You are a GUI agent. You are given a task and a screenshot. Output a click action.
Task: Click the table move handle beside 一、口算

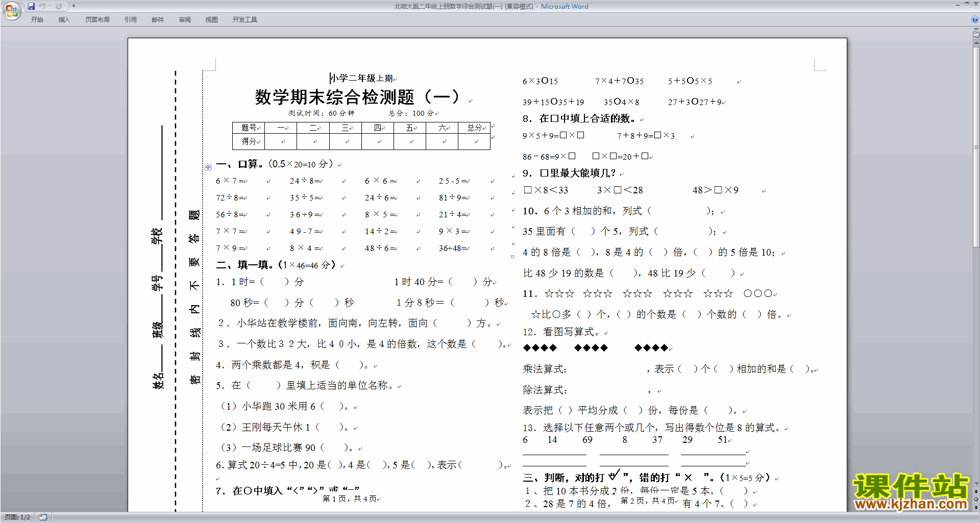click(x=208, y=167)
